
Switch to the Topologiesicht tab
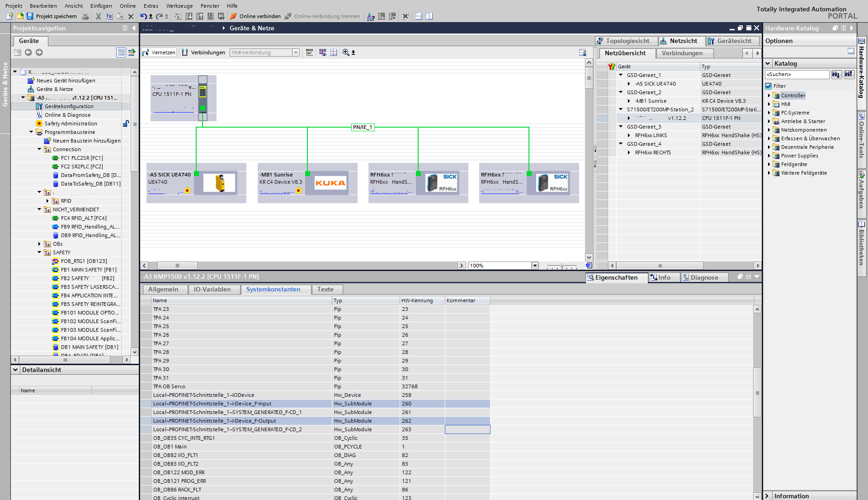pyautogui.click(x=626, y=41)
